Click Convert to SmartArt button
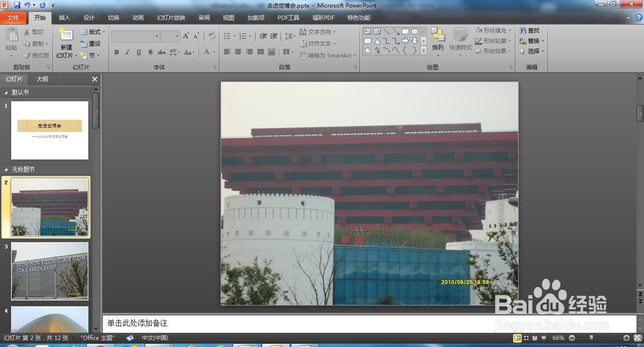This screenshot has height=347, width=644. (328, 55)
